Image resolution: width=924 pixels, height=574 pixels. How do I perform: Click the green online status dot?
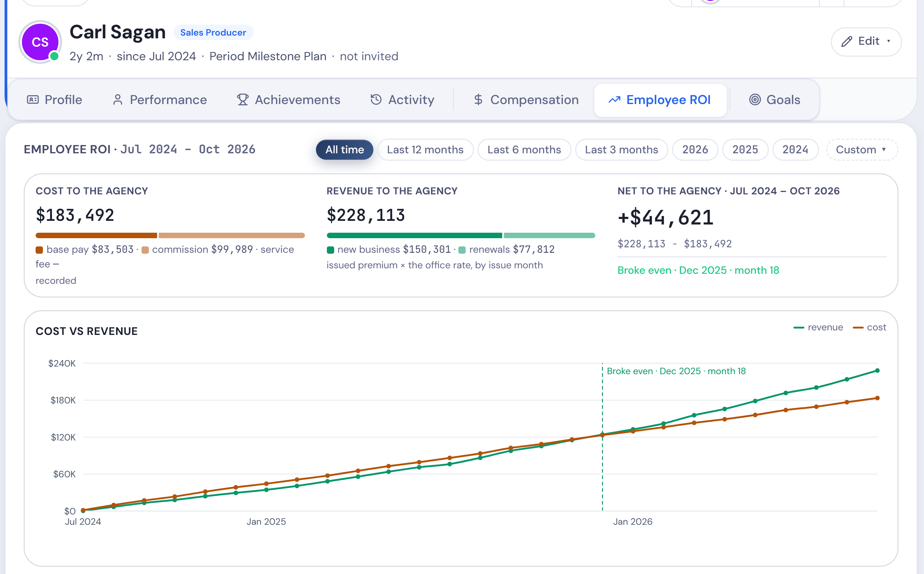click(55, 57)
